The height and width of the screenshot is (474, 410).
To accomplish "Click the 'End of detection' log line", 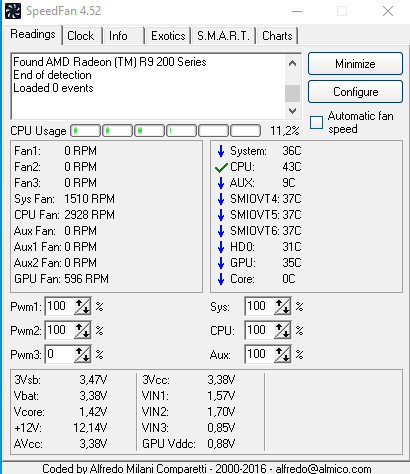I will coord(52,75).
